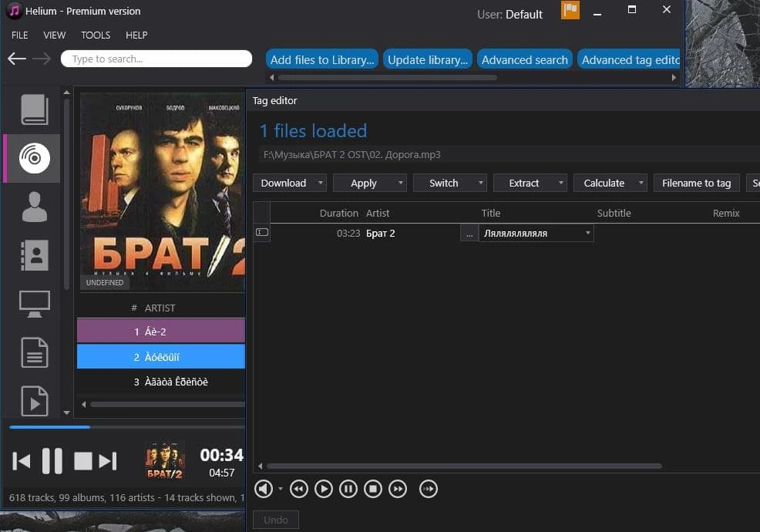Click the toolbar horizontal scrollbar
The width and height of the screenshot is (760, 532).
pyautogui.click(x=387, y=78)
